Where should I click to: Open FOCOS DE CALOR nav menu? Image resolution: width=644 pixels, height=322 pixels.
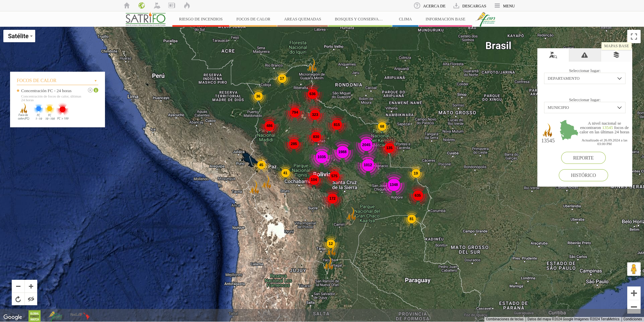[253, 19]
